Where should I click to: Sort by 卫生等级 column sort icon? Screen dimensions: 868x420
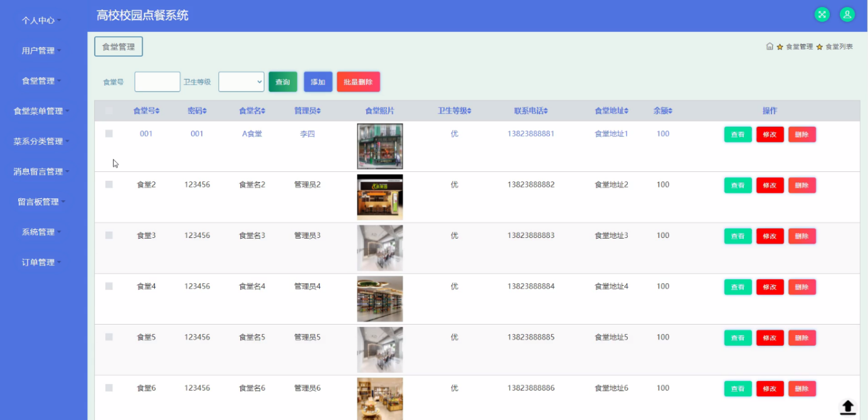pyautogui.click(x=469, y=111)
